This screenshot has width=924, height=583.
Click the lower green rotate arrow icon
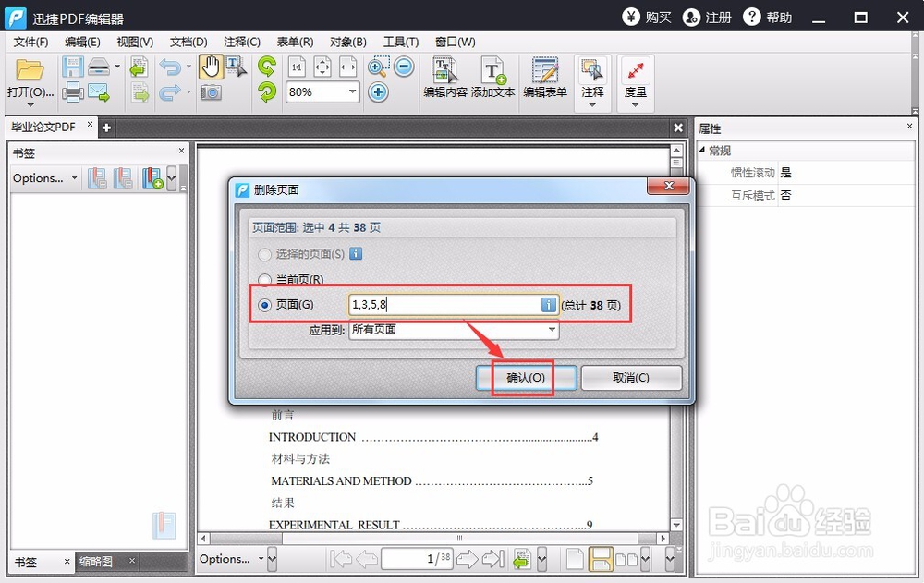click(267, 92)
